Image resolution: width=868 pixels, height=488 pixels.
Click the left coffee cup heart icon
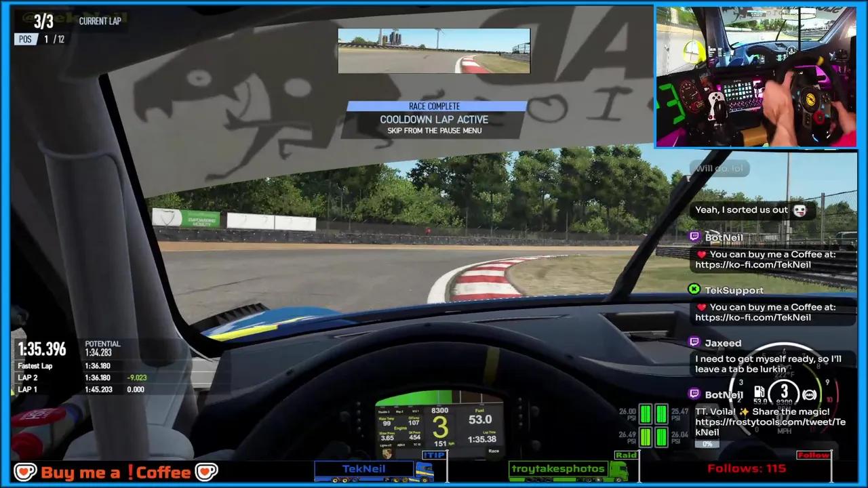click(x=25, y=472)
